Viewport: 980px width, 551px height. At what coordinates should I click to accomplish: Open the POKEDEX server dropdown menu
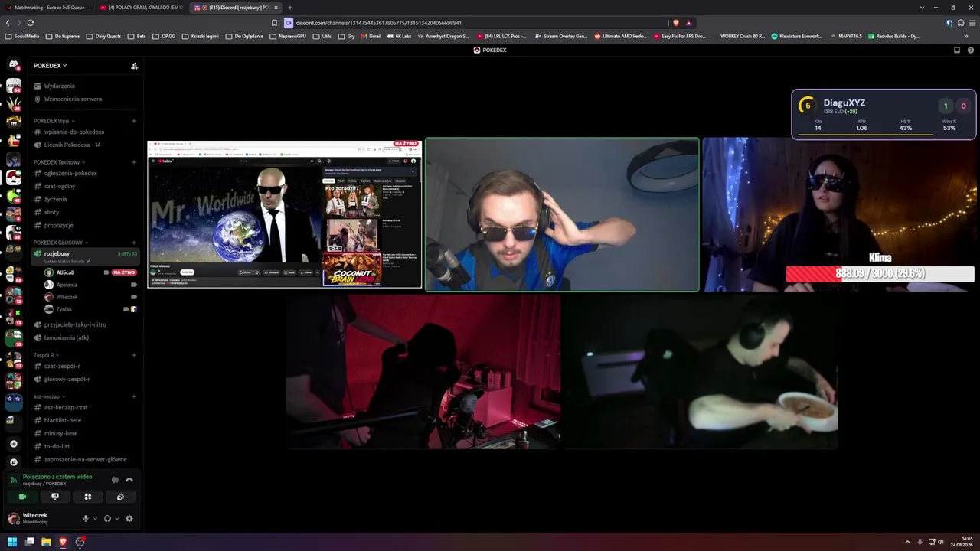(x=51, y=66)
